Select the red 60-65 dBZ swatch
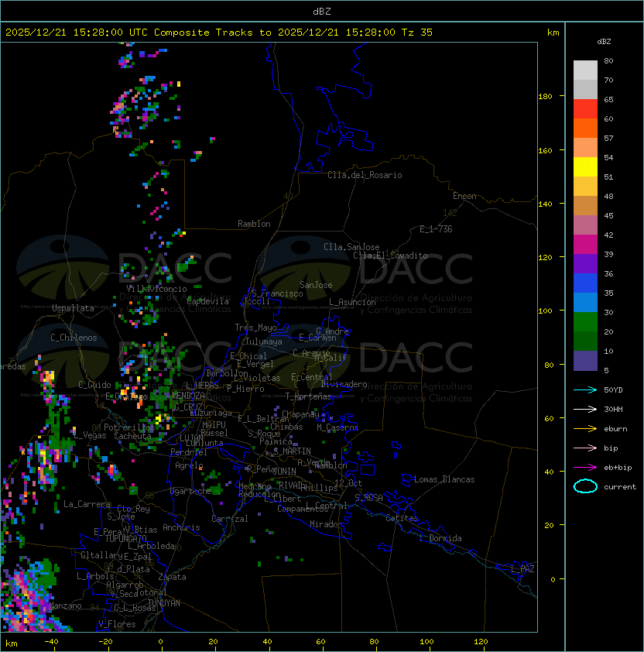The width and height of the screenshot is (644, 652). 585,109
